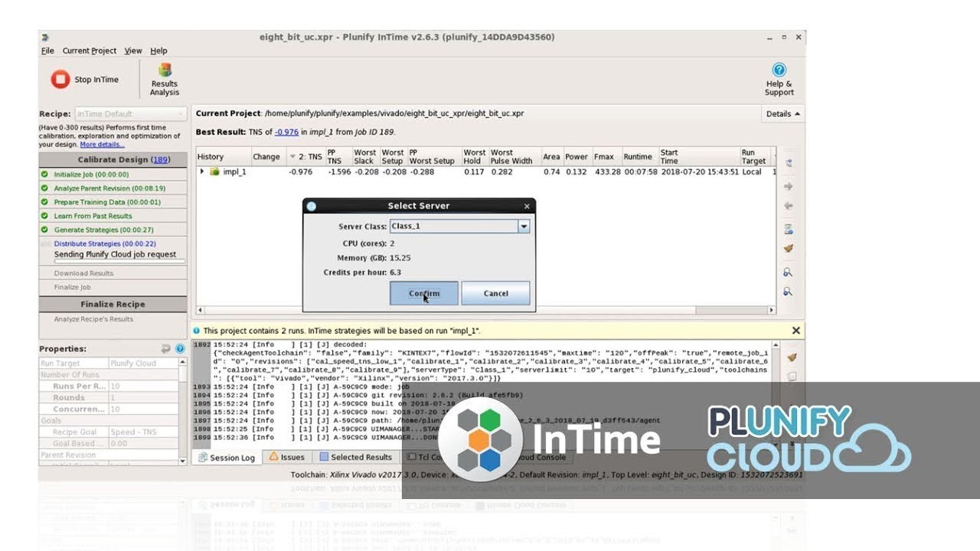Open the Help menu

[158, 51]
